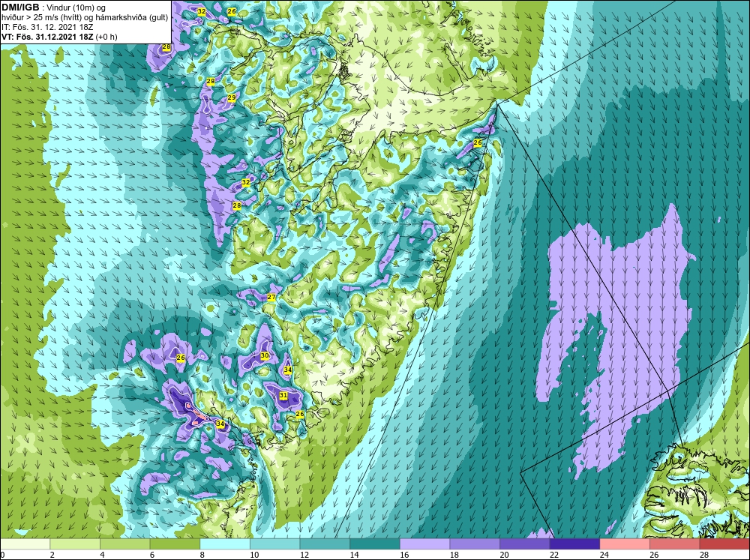Click the title text 'DMI/IGB : Vindur (10m) og'
Screen dimensions: 750x560
pos(54,7)
